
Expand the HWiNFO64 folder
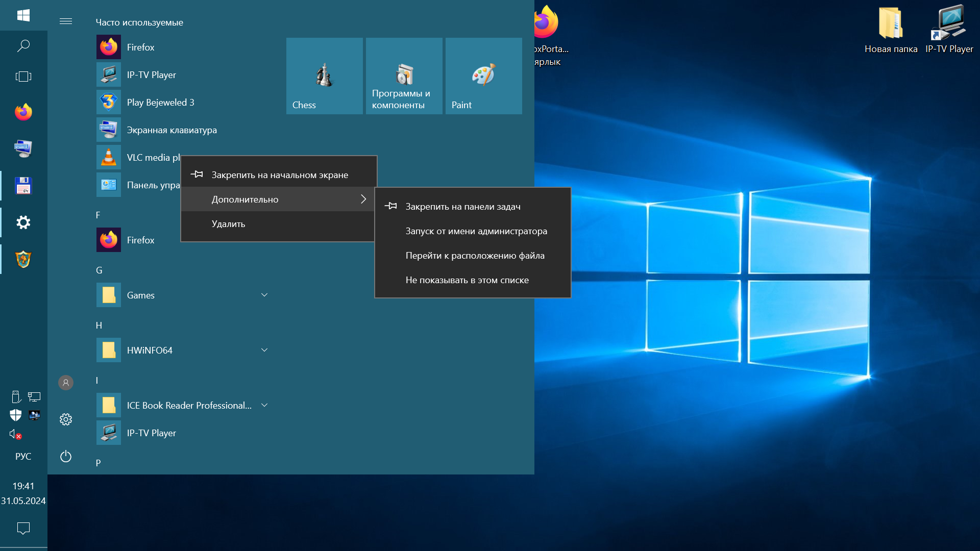click(264, 350)
